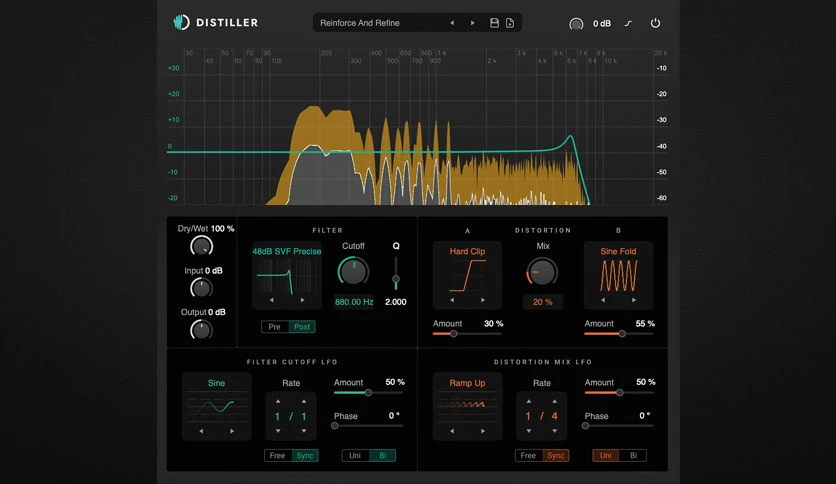Set distortion LFO polarity to Uni
This screenshot has height=484, width=836.
click(x=606, y=455)
